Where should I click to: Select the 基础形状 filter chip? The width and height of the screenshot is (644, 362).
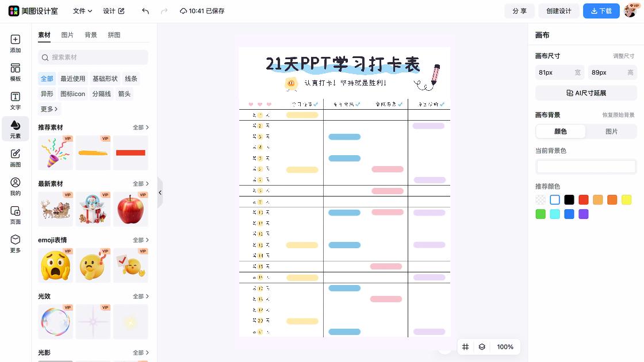pyautogui.click(x=105, y=78)
